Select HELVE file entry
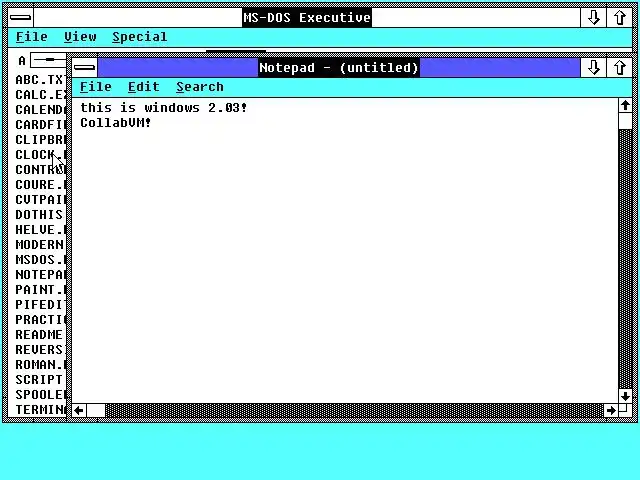The image size is (640, 480). point(40,230)
